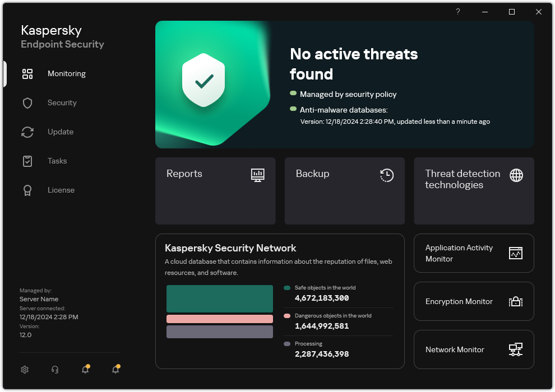
Task: Open the Tasks section from the sidebar
Action: (57, 161)
